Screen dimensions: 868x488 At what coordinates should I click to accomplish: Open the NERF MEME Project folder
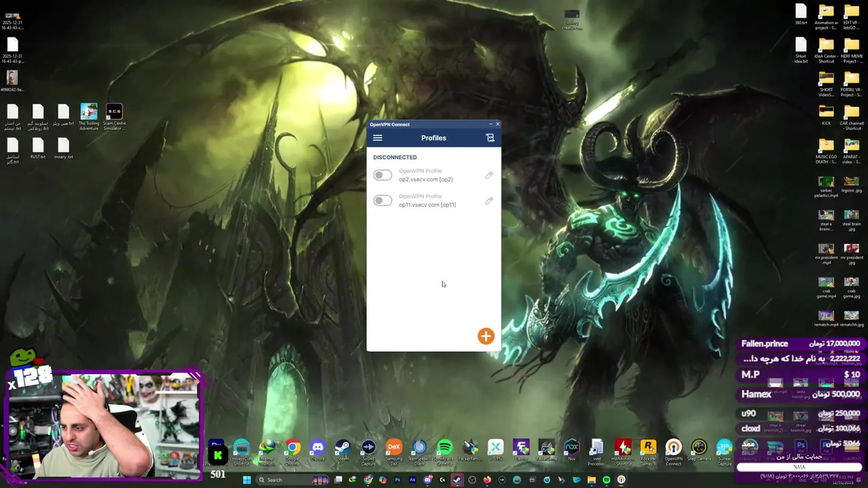tap(852, 50)
